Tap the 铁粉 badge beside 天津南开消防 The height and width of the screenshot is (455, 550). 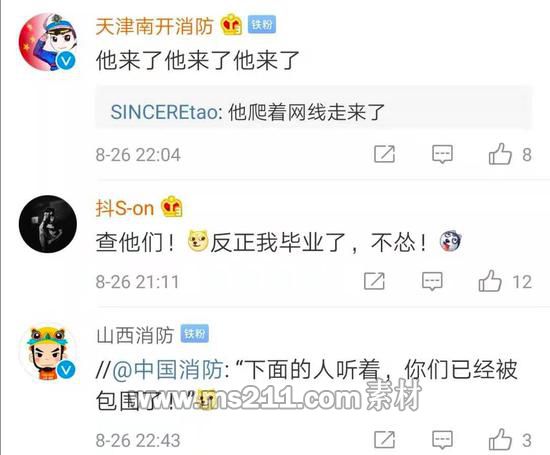click(x=262, y=25)
